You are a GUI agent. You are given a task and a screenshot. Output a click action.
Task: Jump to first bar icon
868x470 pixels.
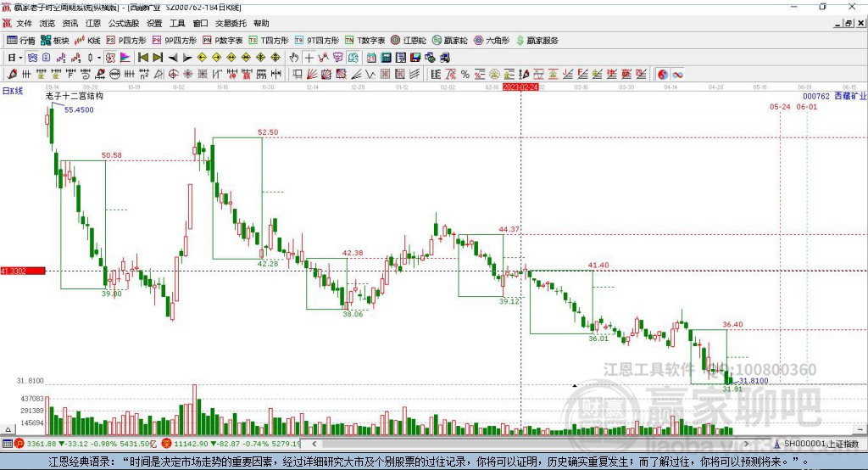tap(142, 58)
